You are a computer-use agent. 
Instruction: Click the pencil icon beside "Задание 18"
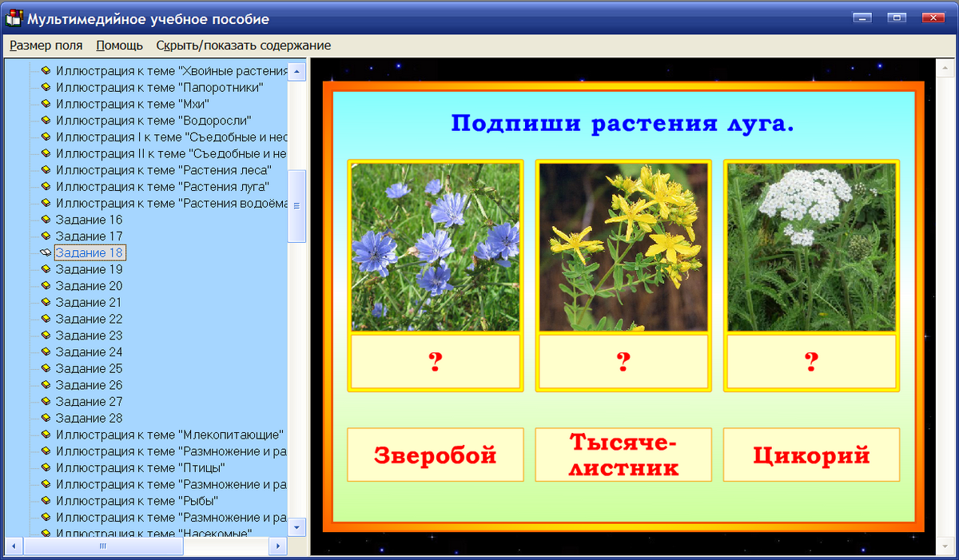[x=44, y=252]
